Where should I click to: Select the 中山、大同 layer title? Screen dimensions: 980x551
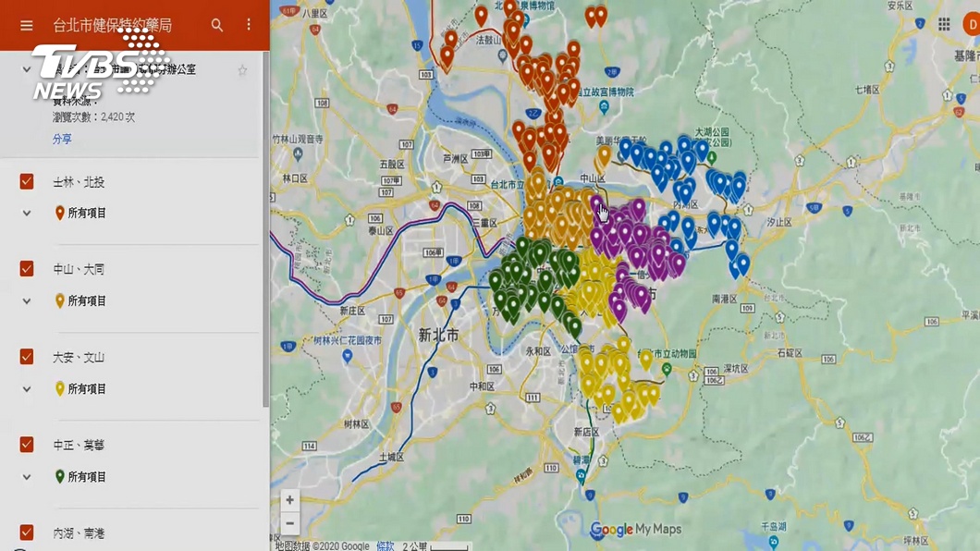click(79, 269)
